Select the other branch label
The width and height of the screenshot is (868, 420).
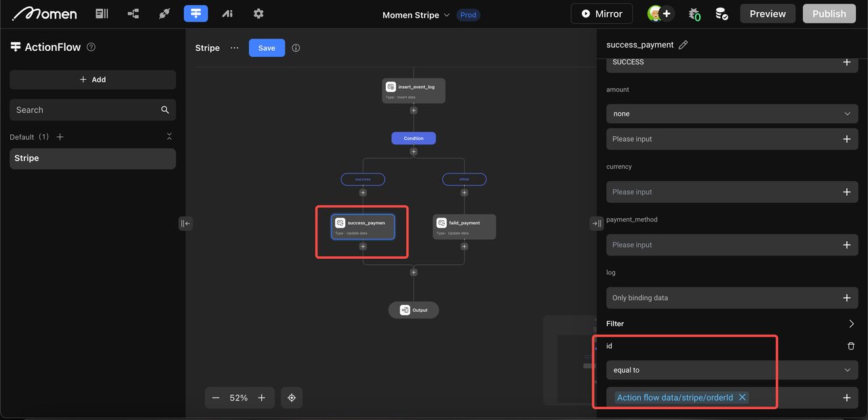pos(465,180)
